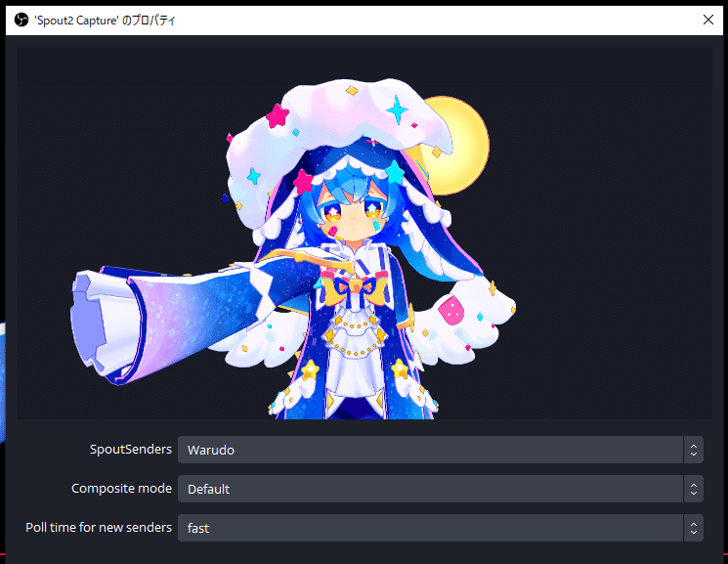Click the Composite mode arrow spinner
The image size is (728, 564).
click(x=694, y=489)
